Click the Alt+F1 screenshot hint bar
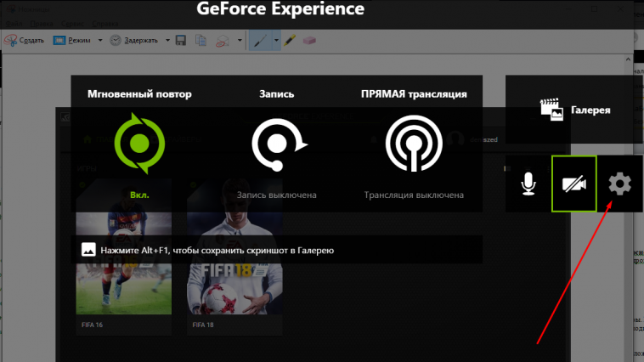Viewport: 644px width, 362px height. tap(277, 250)
